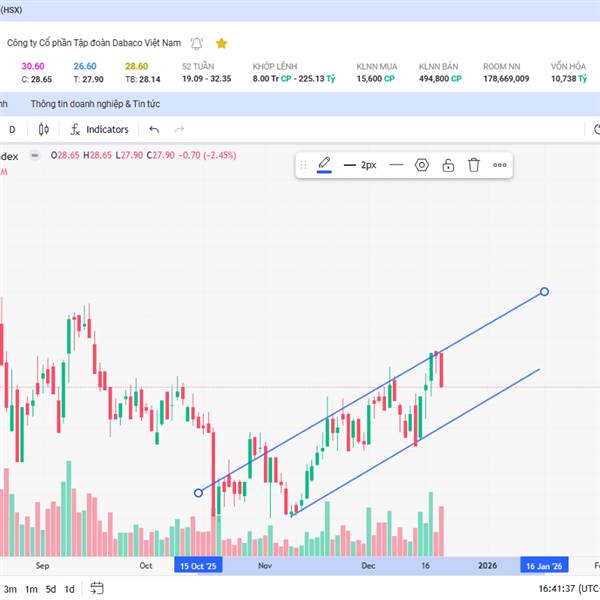Click the price alert bell icon
Screen dimensions: 600x600
pos(196,43)
